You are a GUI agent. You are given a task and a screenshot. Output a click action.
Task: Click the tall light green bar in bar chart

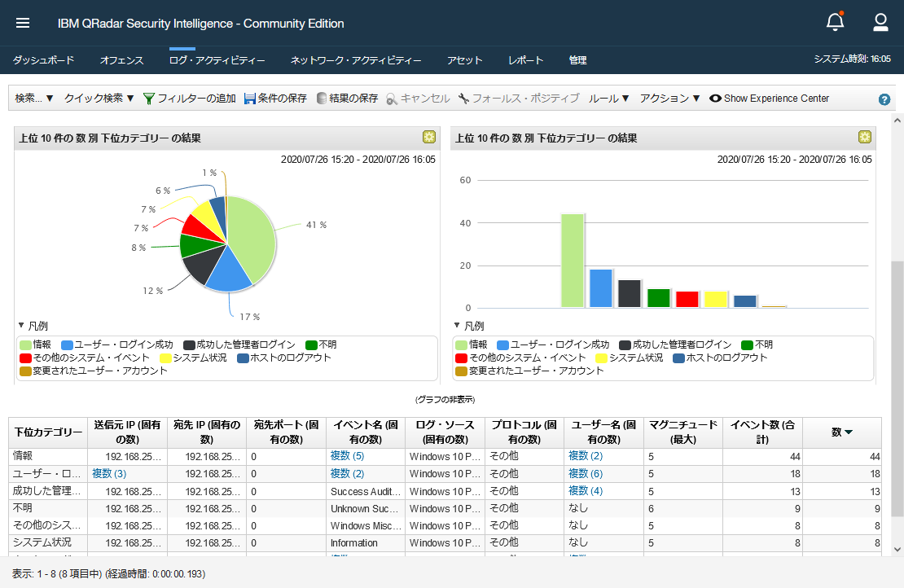572,261
